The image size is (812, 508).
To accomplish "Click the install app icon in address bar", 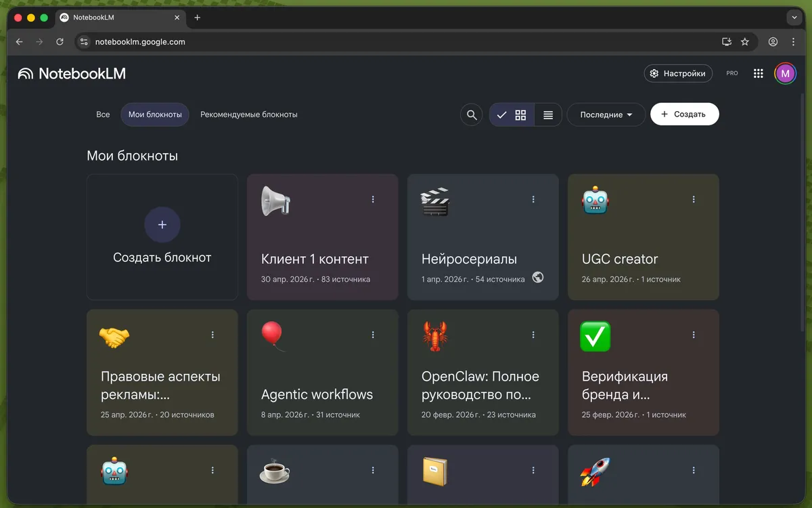I will coord(727,41).
